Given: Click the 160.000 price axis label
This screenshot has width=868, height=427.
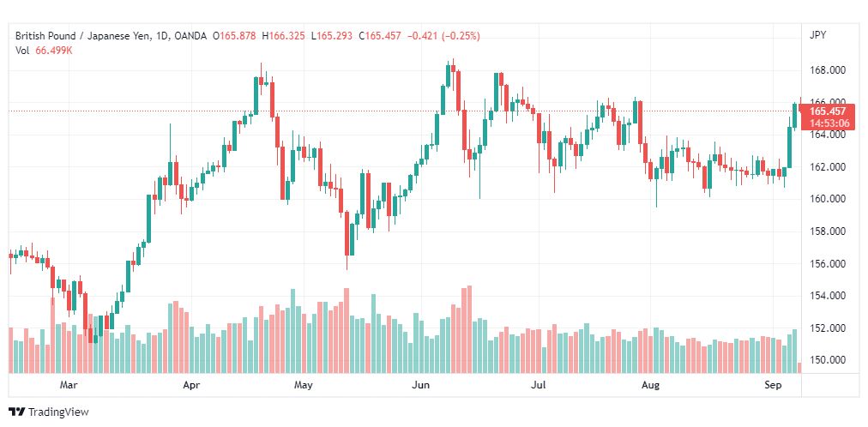Looking at the screenshot, I should point(823,199).
